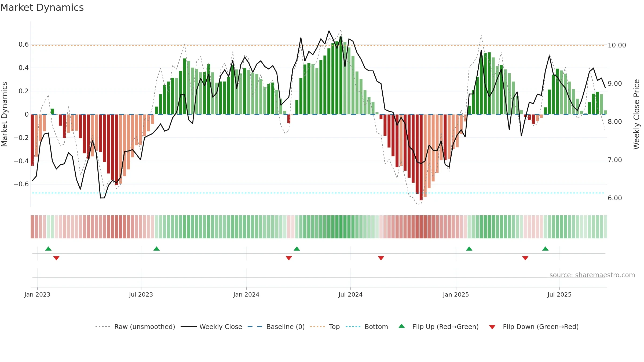Click the 8.00 right axis price label
Viewport: 644px width, 362px height.
coord(615,122)
